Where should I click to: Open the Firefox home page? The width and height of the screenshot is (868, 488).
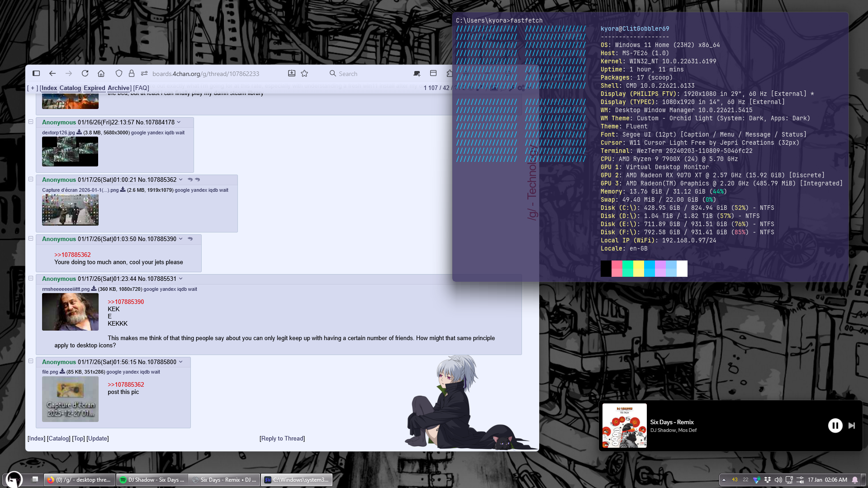click(x=101, y=73)
